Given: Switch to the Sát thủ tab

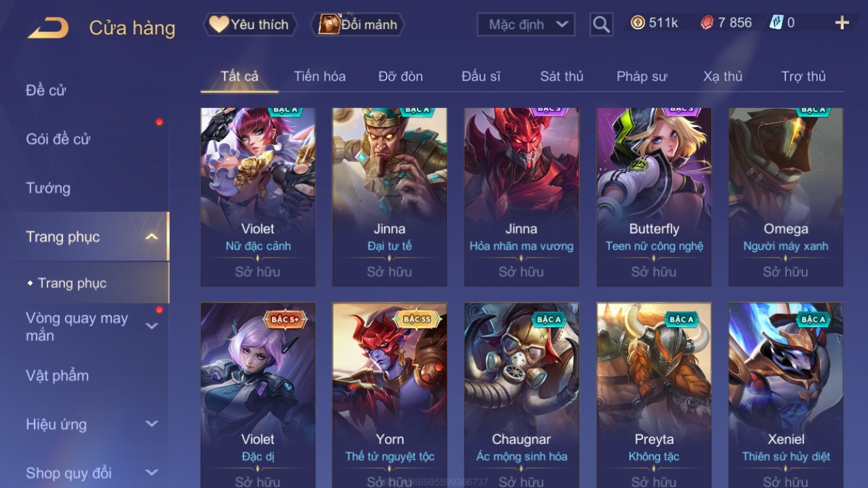Looking at the screenshot, I should 562,76.
